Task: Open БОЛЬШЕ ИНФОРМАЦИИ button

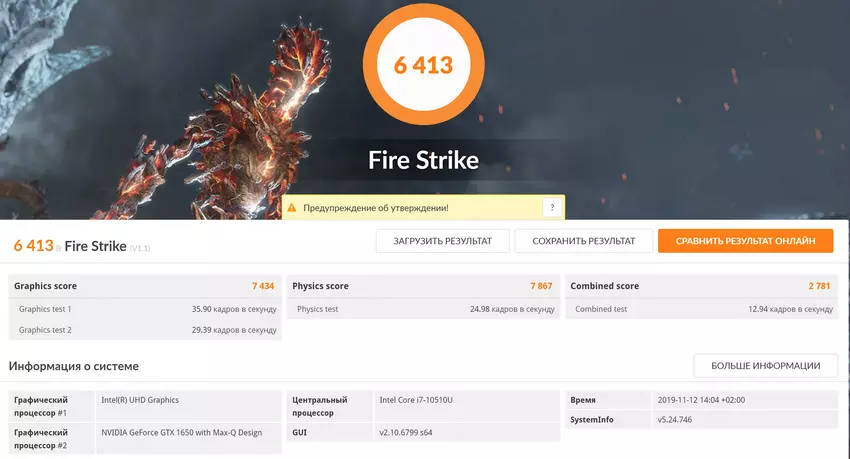Action: click(x=765, y=366)
